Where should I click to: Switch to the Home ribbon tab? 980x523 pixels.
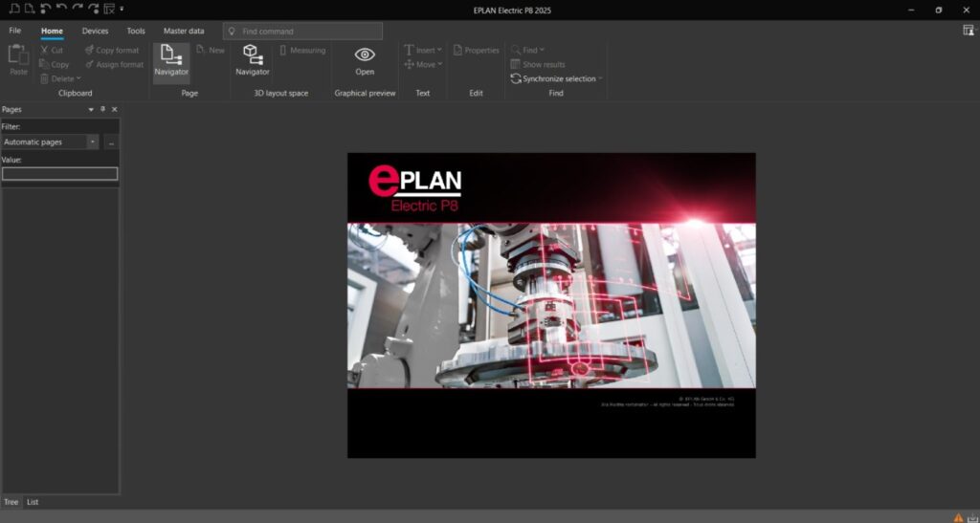52,32
